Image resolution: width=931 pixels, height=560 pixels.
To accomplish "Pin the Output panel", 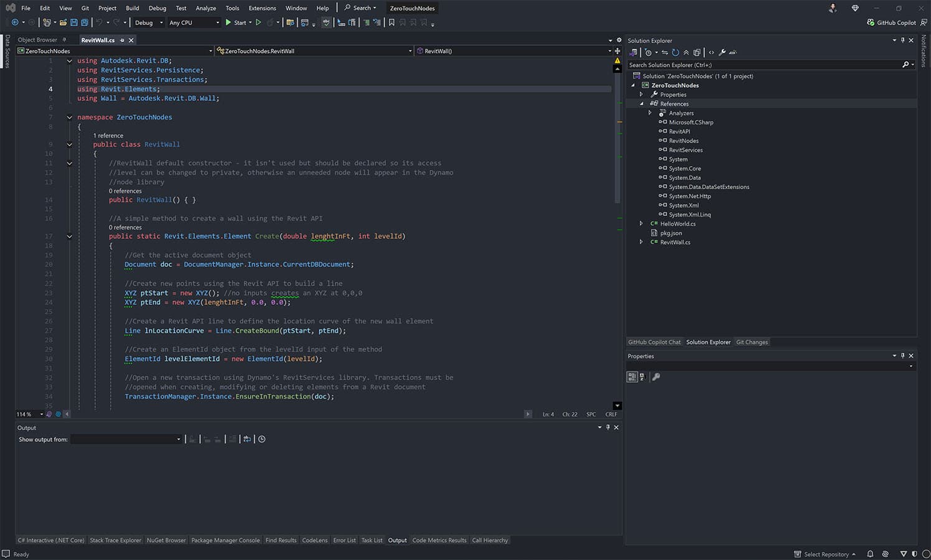I will point(608,427).
